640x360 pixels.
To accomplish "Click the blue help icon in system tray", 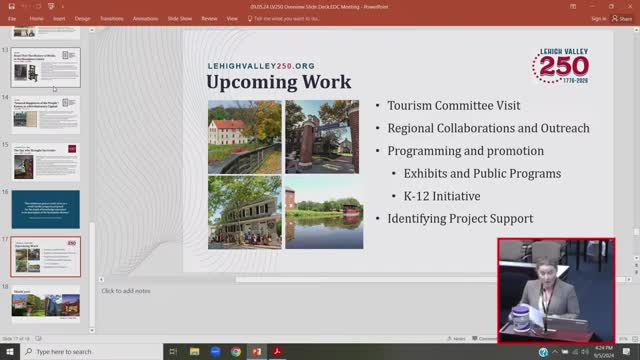I will pos(543,352).
